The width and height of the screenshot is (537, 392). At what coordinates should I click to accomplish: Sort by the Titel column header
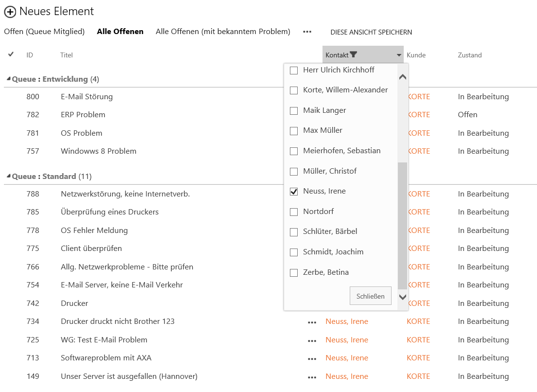(x=67, y=55)
